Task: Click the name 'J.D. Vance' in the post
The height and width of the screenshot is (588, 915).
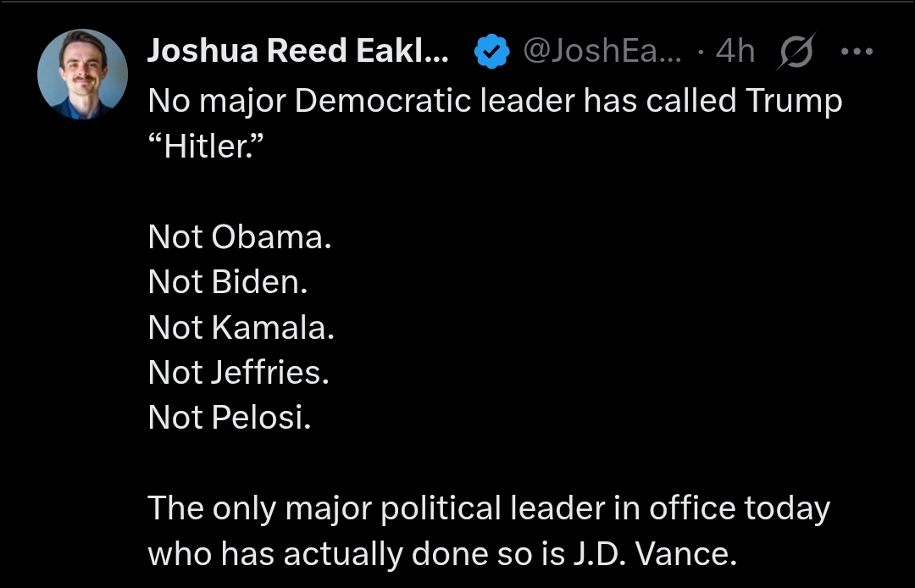Action: (x=650, y=553)
